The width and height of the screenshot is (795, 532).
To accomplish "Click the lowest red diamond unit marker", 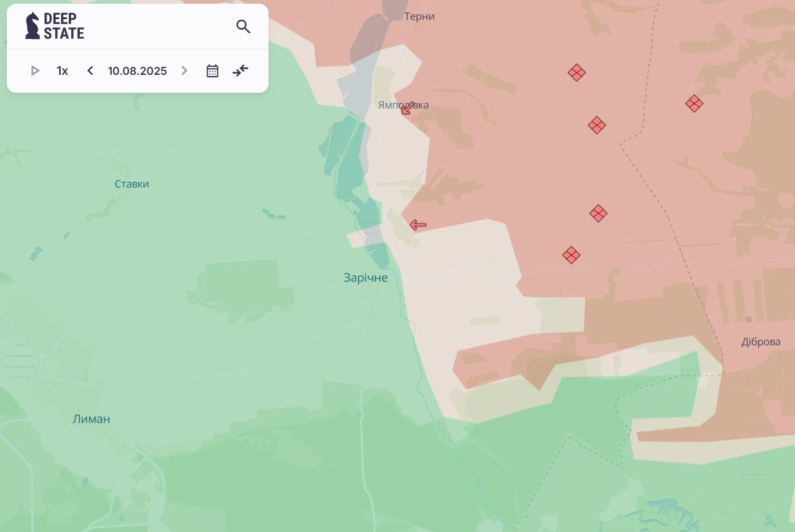I will click(x=571, y=255).
